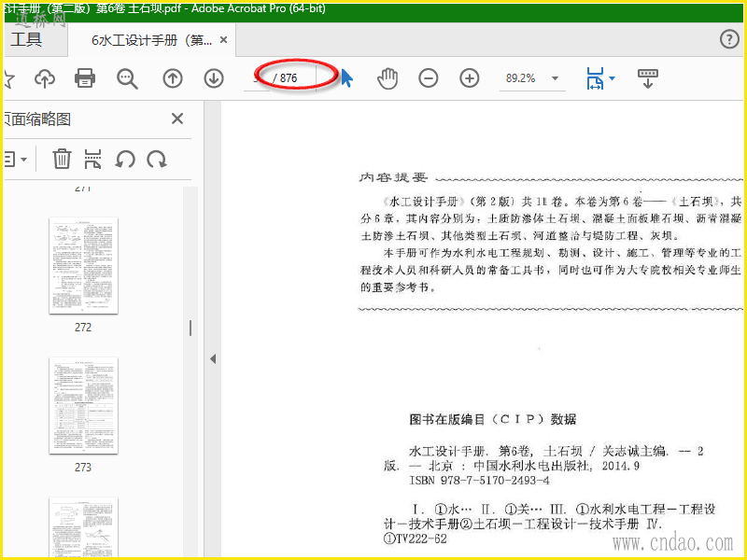
Task: Open the find text magnifier tool
Action: [127, 78]
